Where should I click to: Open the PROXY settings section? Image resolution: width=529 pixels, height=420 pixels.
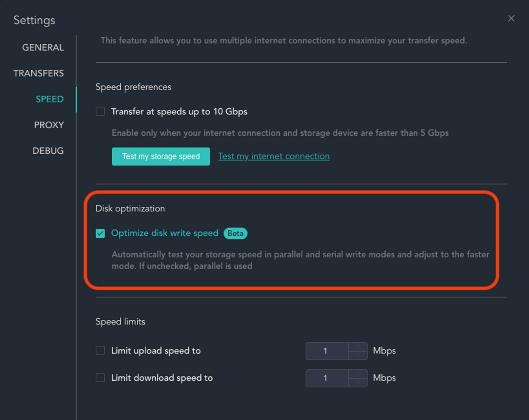click(49, 125)
